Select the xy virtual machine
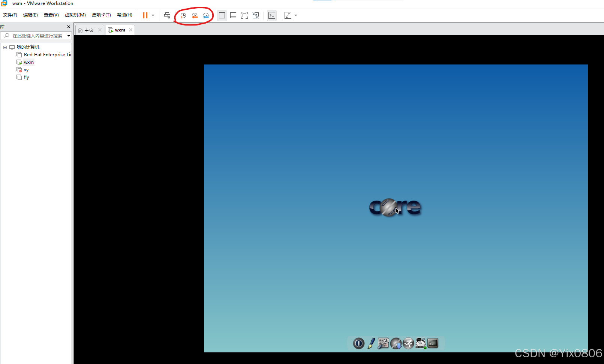The width and height of the screenshot is (604, 364). (26, 70)
